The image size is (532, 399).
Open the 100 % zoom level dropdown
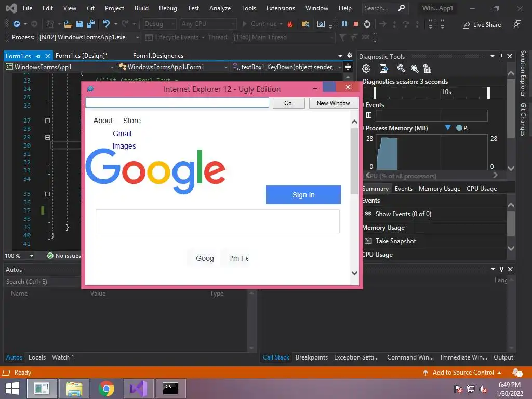(31, 256)
